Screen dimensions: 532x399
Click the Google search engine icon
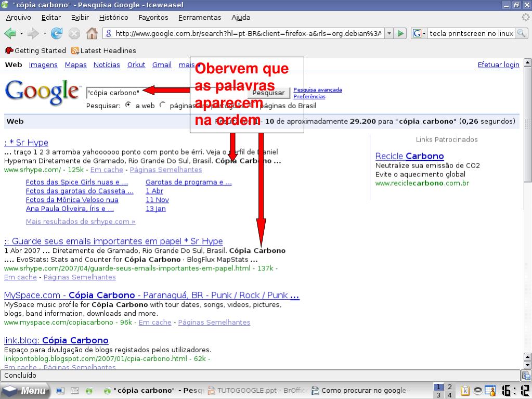(417, 33)
